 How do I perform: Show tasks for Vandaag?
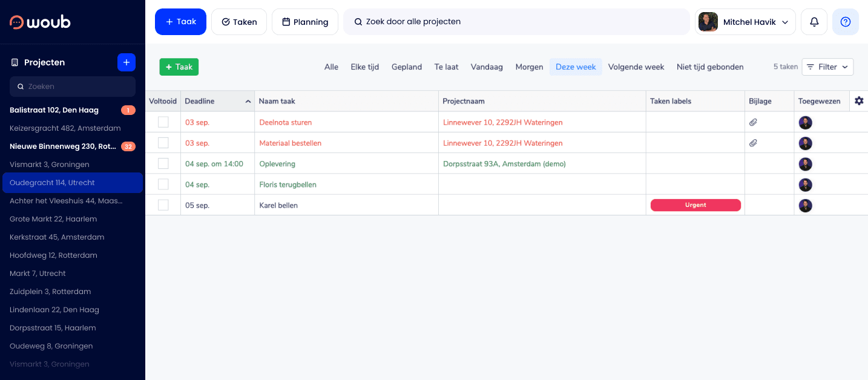pos(487,67)
